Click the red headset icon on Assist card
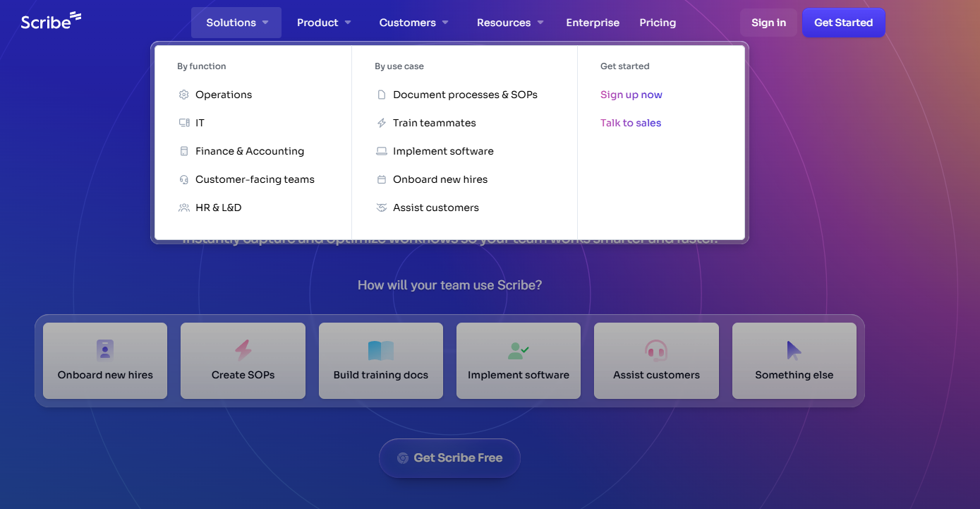The height and width of the screenshot is (509, 980). pyautogui.click(x=656, y=350)
